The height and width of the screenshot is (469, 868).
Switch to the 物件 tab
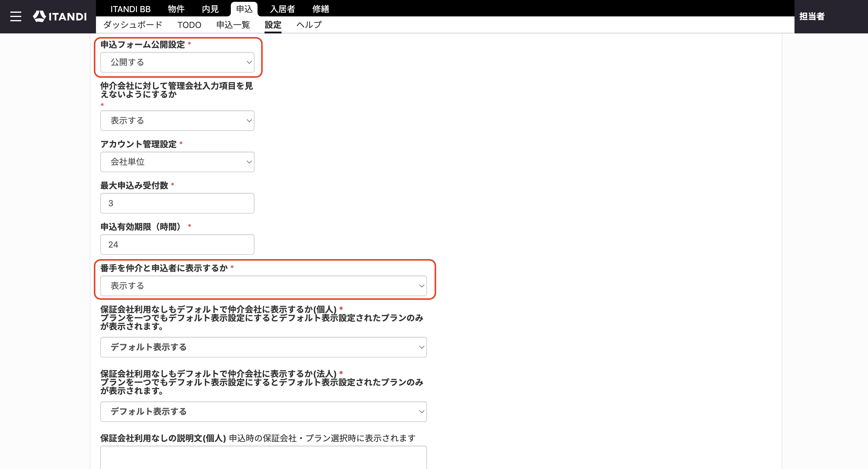click(176, 9)
